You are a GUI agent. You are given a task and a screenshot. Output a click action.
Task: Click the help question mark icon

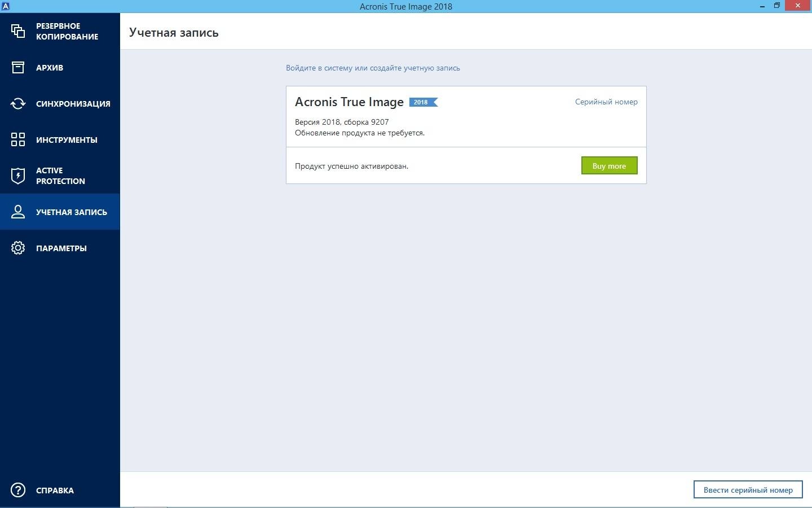pos(18,490)
